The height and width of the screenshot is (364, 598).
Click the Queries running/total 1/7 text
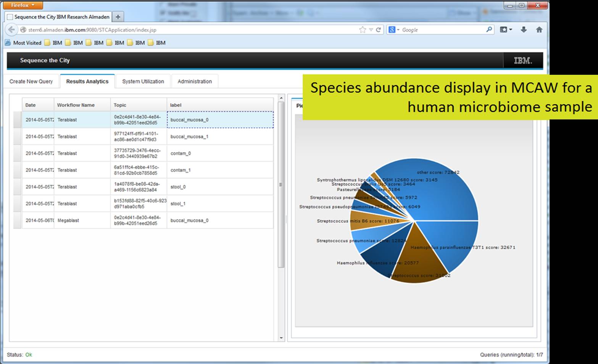[511, 354]
